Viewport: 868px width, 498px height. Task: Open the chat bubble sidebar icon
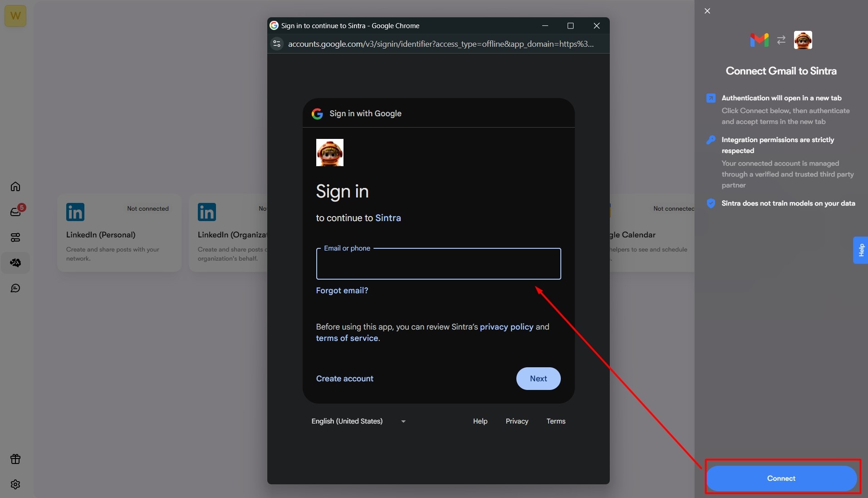[x=15, y=288]
